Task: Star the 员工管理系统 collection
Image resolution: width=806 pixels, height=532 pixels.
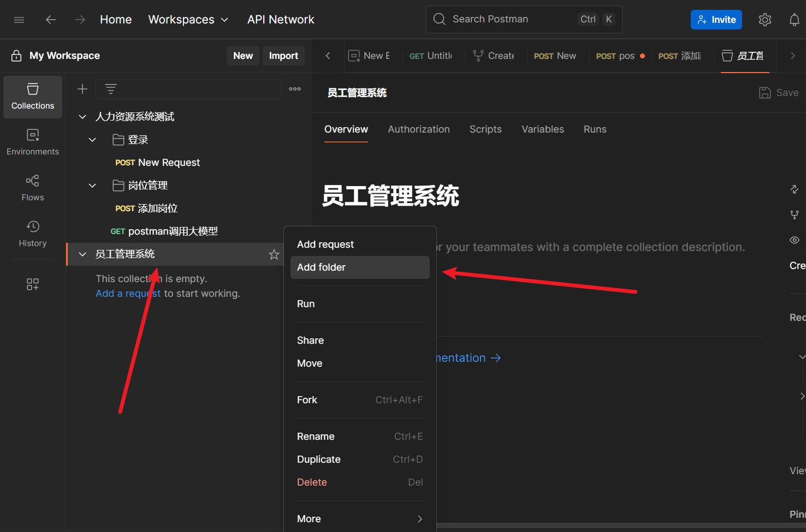Action: [x=274, y=254]
